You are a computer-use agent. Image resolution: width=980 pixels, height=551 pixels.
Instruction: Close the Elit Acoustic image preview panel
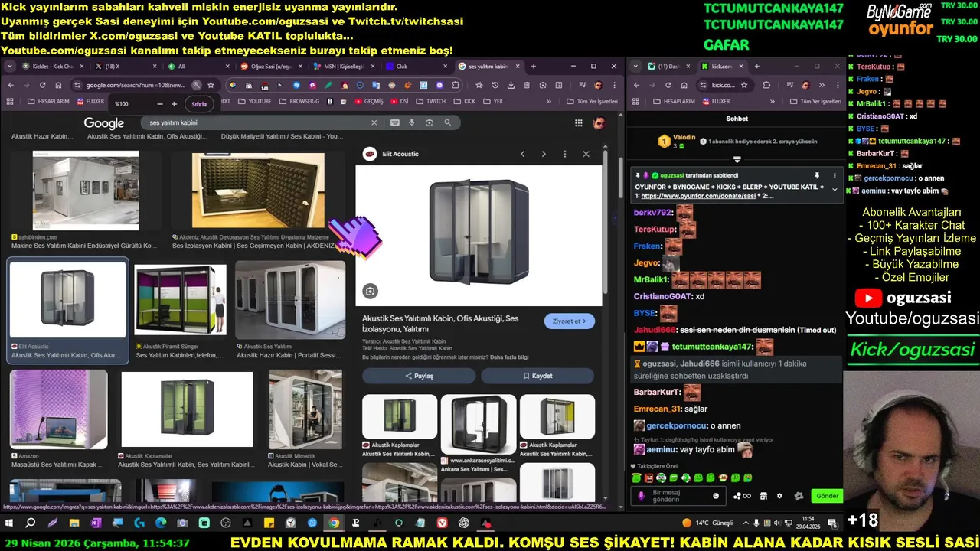click(586, 154)
